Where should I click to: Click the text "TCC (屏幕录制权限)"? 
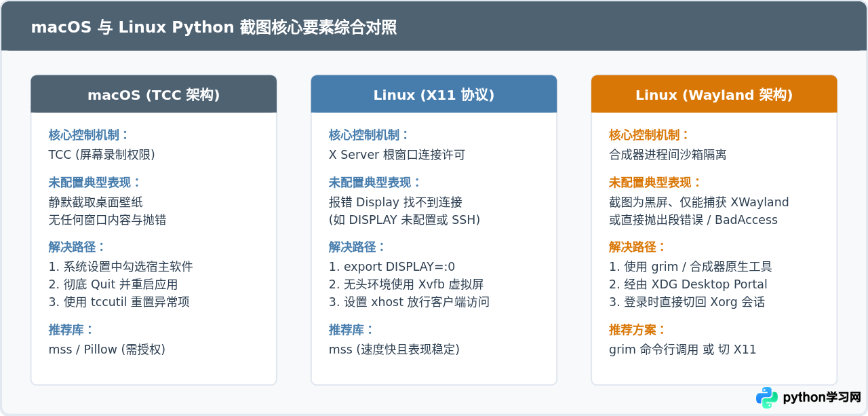102,155
